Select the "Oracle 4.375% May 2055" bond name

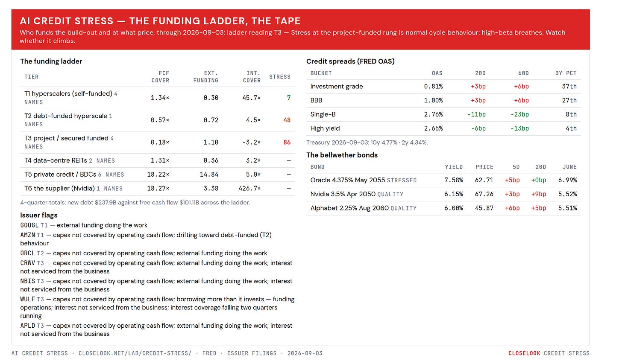point(348,180)
